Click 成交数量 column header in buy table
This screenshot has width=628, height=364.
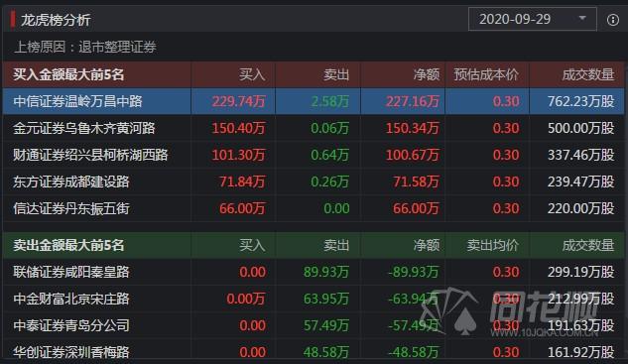(588, 74)
